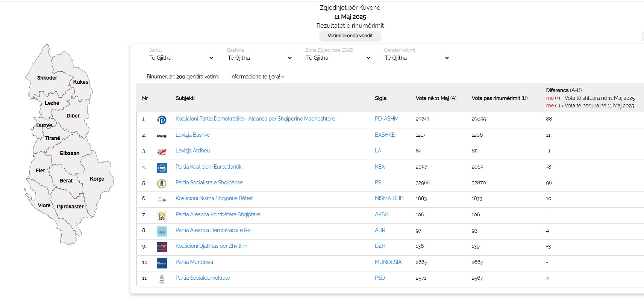The height and width of the screenshot is (300, 644).
Task: Open the Partia Mundësia link
Action: pyautogui.click(x=194, y=262)
